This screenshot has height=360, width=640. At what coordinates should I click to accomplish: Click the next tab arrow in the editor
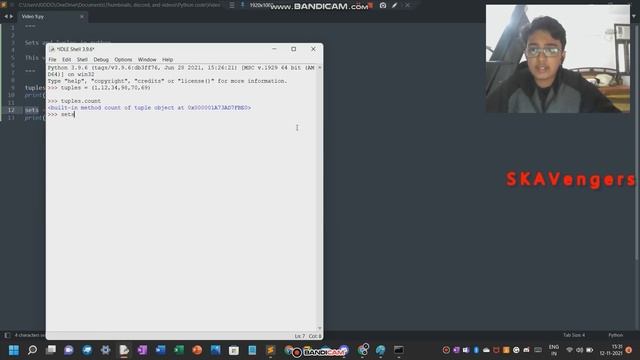(11, 16)
